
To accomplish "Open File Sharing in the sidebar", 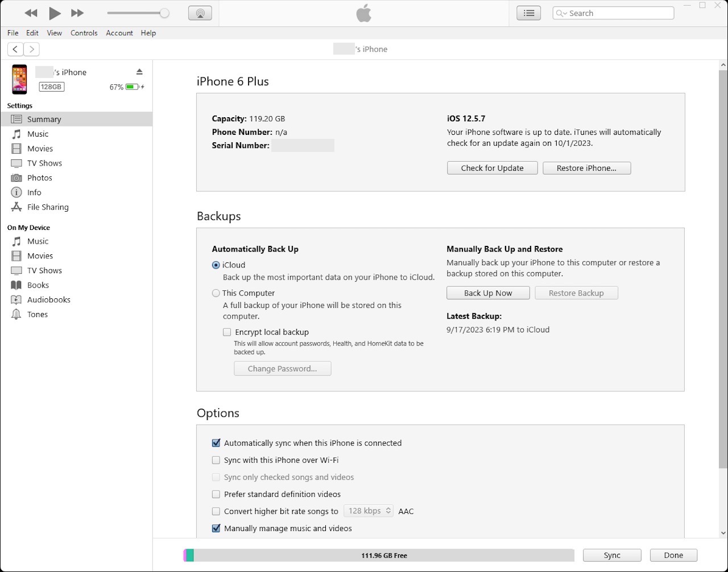I will click(48, 207).
